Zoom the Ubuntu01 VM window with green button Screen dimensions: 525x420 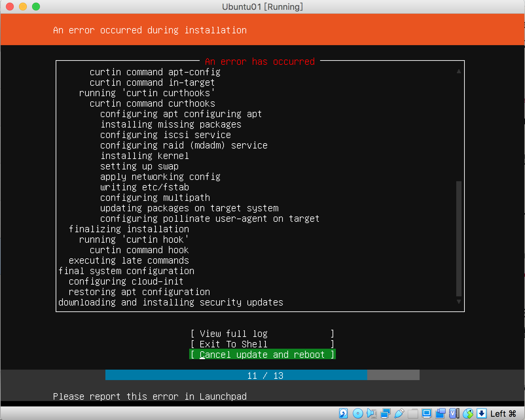click(36, 7)
